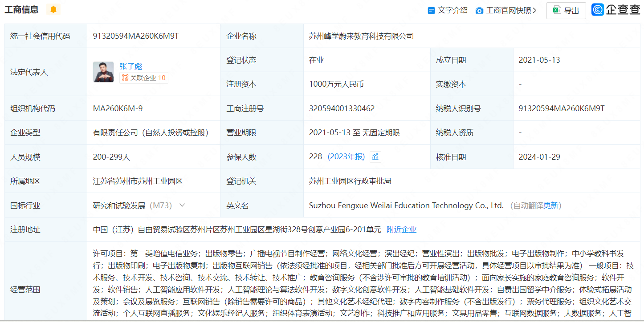Screen dimensions: 644x322
Task: Click the insured count 228
Action: coord(315,157)
